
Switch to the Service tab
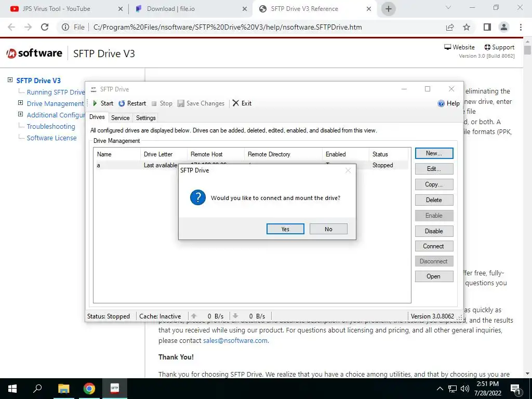pyautogui.click(x=121, y=118)
